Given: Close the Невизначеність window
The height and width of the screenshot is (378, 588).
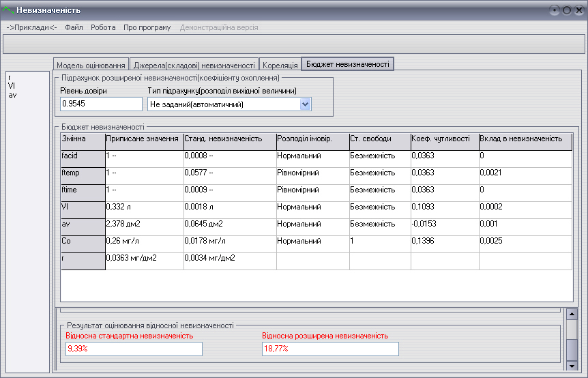Looking at the screenshot, I should click(579, 10).
